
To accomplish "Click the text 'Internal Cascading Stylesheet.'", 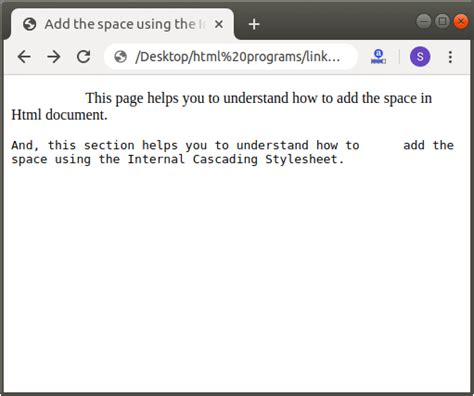I will click(x=236, y=159).
